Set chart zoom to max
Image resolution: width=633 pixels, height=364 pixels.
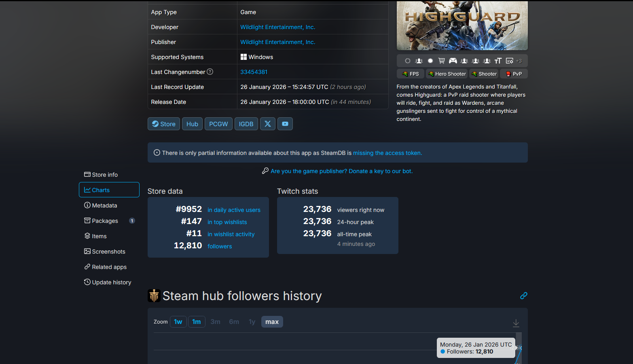(x=272, y=322)
